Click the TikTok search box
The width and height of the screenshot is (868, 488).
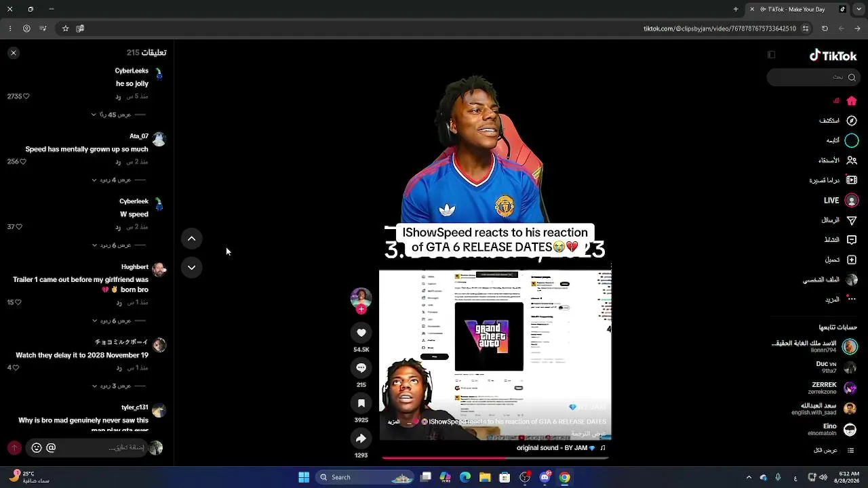point(814,77)
